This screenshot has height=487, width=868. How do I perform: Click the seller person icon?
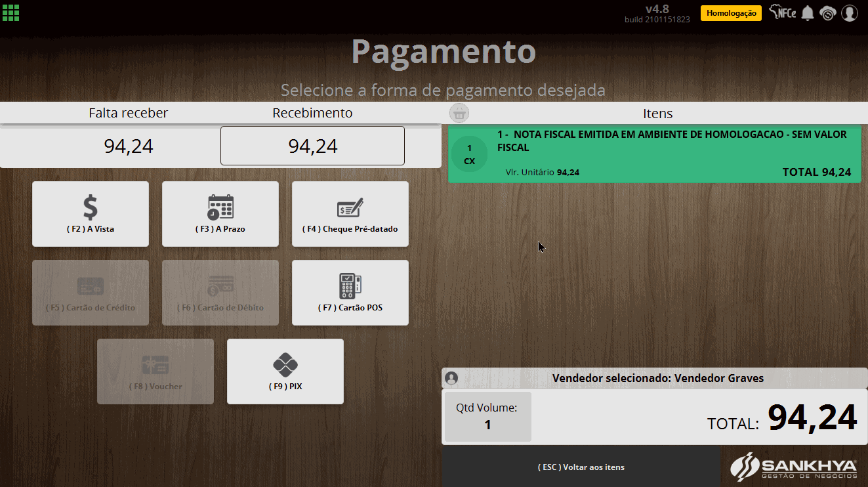[451, 378]
